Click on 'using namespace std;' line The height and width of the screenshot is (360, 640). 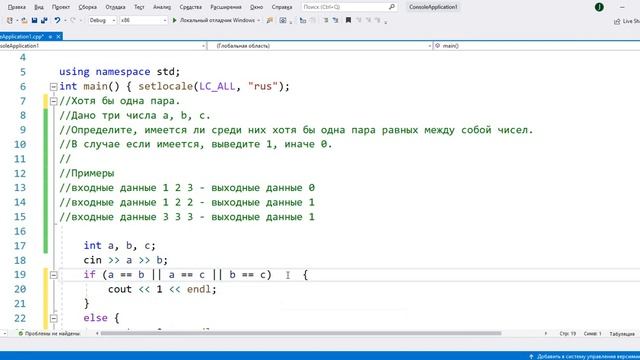pos(119,72)
